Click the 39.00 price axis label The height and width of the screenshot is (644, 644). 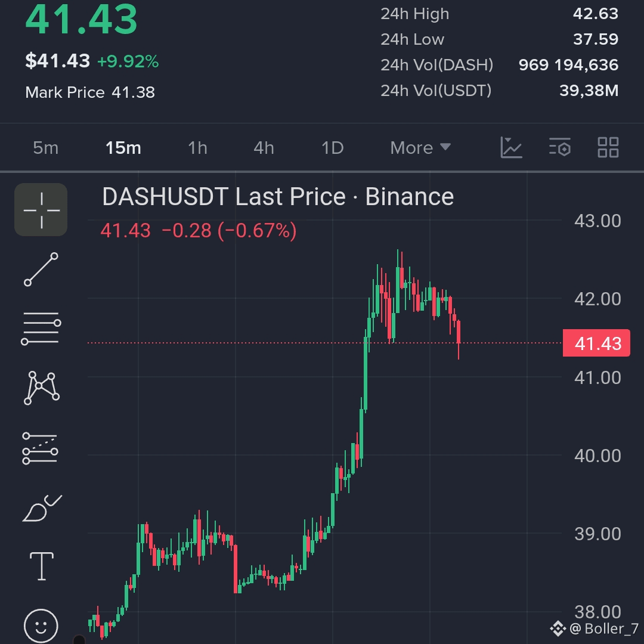tap(597, 534)
